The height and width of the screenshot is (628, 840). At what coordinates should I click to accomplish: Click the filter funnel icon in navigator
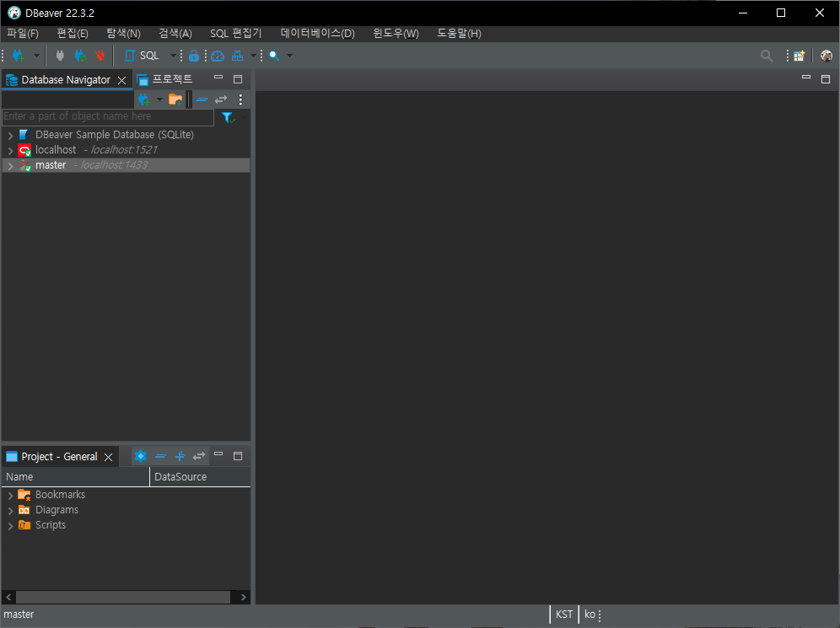(x=228, y=117)
